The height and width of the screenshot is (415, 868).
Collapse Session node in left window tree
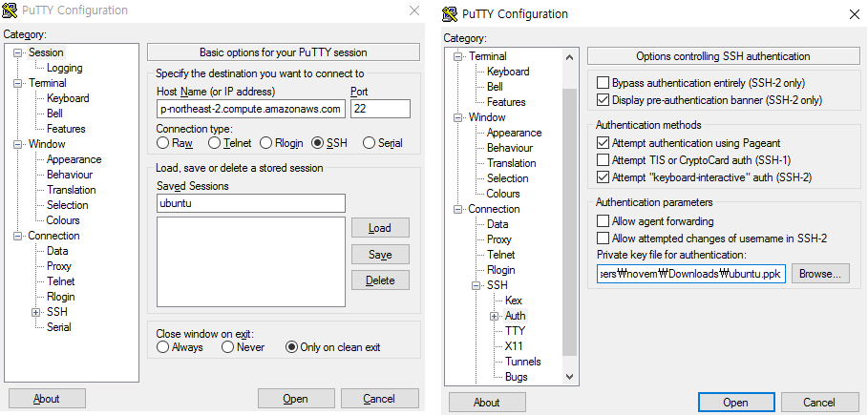pos(17,52)
